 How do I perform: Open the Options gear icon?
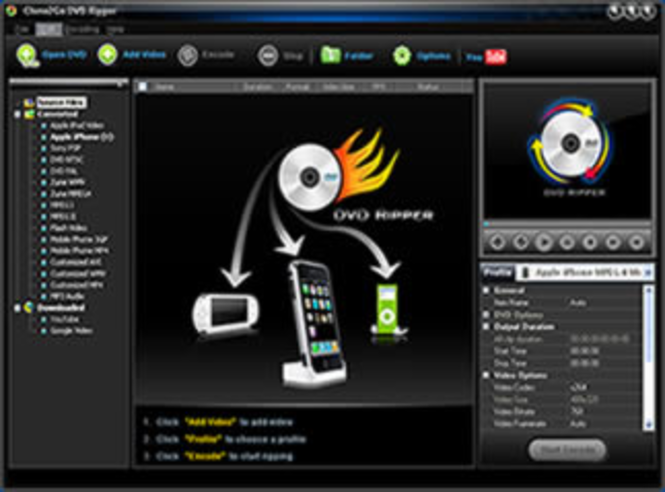tap(402, 56)
